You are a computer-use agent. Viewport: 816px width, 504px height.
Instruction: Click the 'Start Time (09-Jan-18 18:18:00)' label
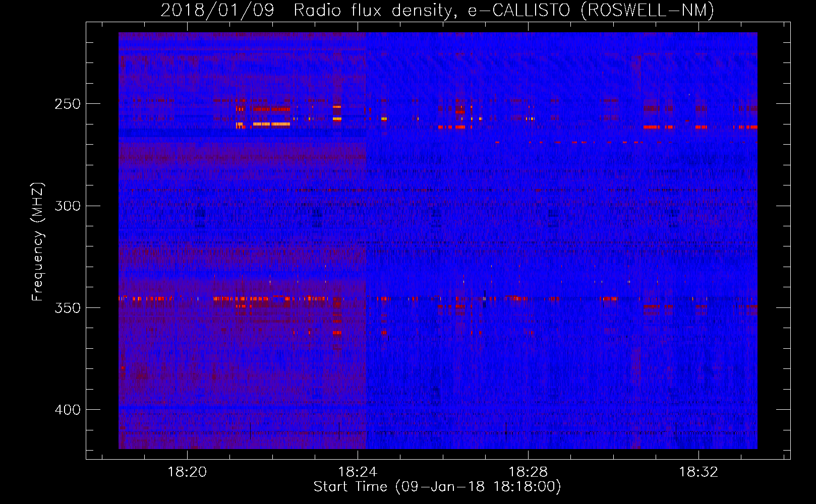pos(437,487)
